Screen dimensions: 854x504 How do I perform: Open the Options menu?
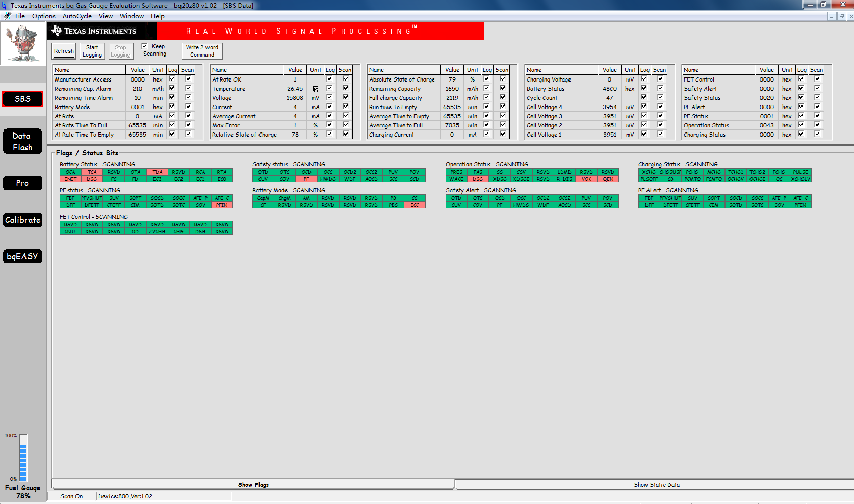pos(44,16)
